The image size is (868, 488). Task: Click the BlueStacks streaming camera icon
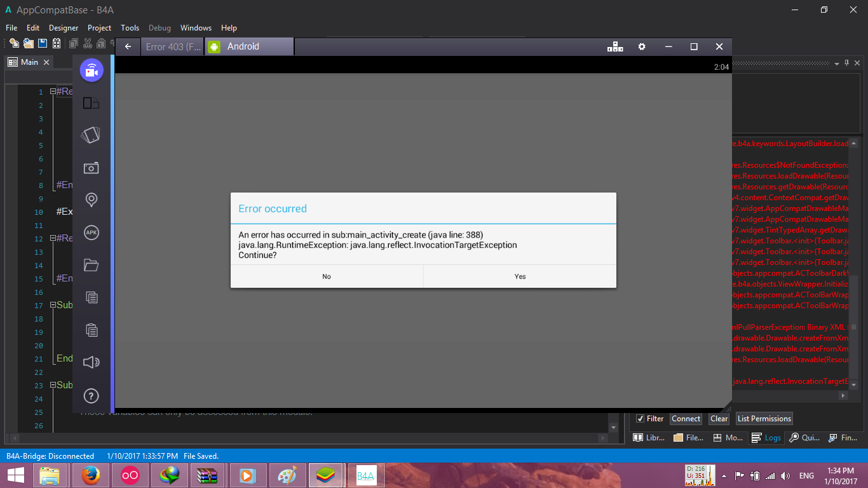click(92, 71)
